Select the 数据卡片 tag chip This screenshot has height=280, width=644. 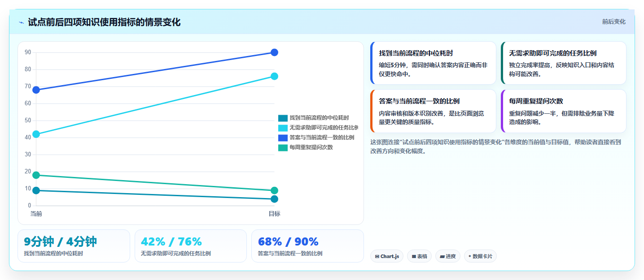pos(480,256)
